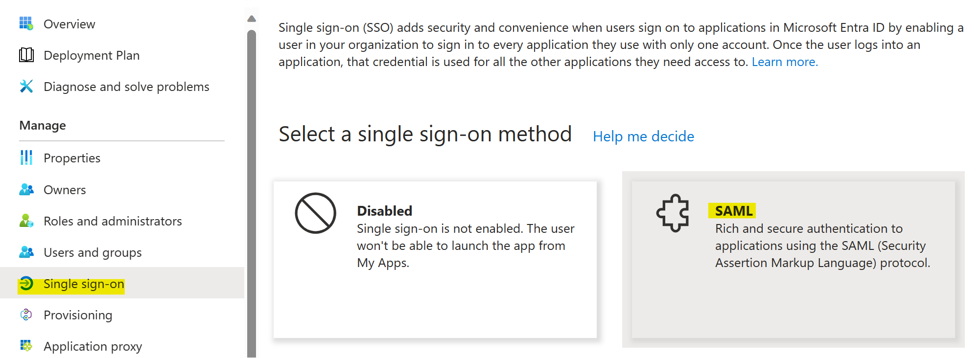Viewport: 980px width, 358px height.
Task: Choose the SAML sign-on method card
Action: coord(793,260)
